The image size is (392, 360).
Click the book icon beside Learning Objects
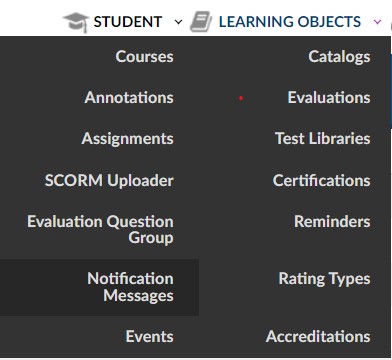[x=201, y=22]
